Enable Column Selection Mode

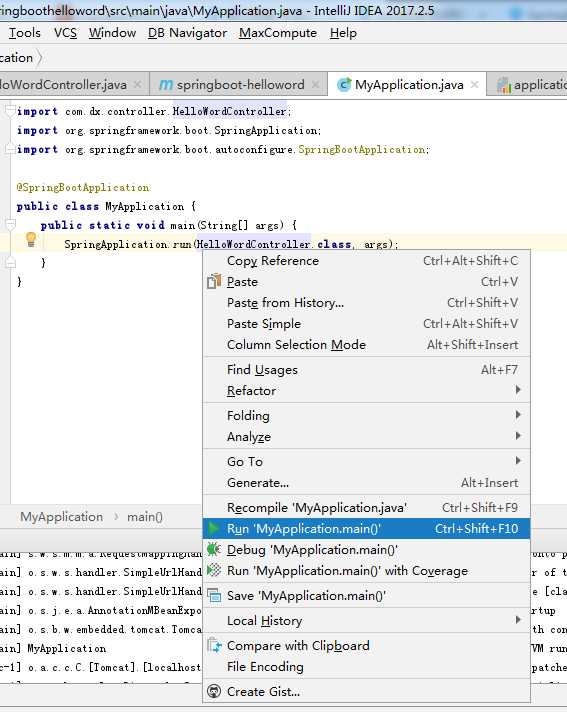366,345
